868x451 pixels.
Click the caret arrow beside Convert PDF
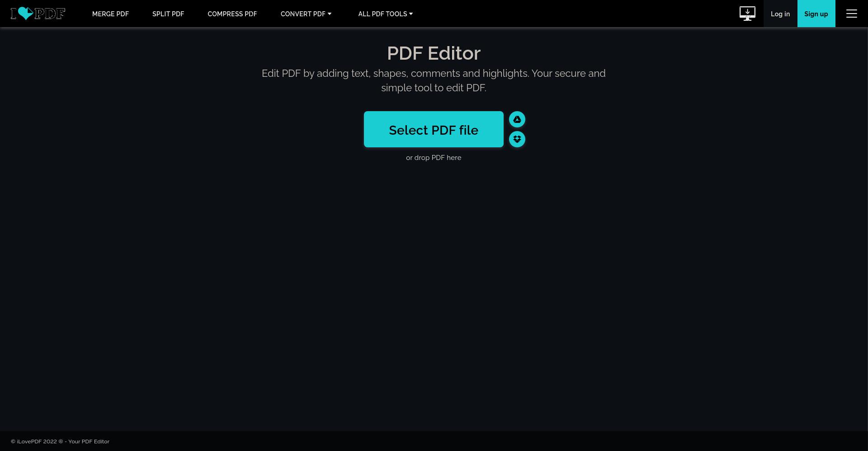coord(330,14)
